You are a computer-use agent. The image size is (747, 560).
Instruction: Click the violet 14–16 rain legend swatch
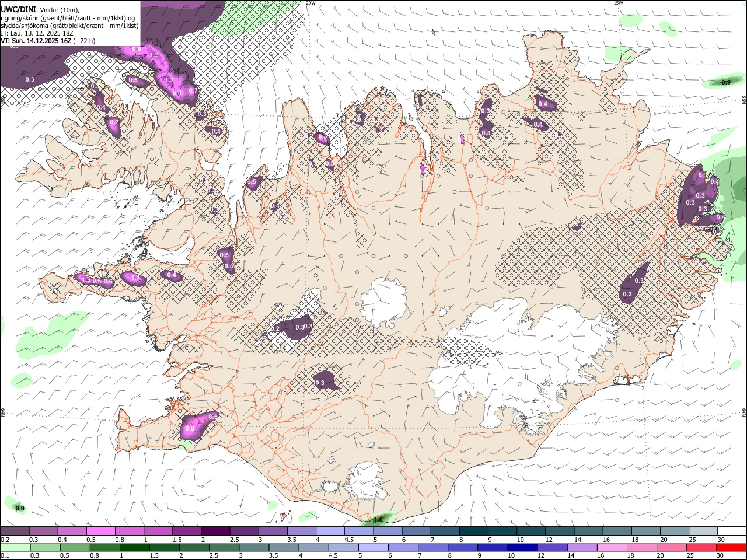point(582,547)
